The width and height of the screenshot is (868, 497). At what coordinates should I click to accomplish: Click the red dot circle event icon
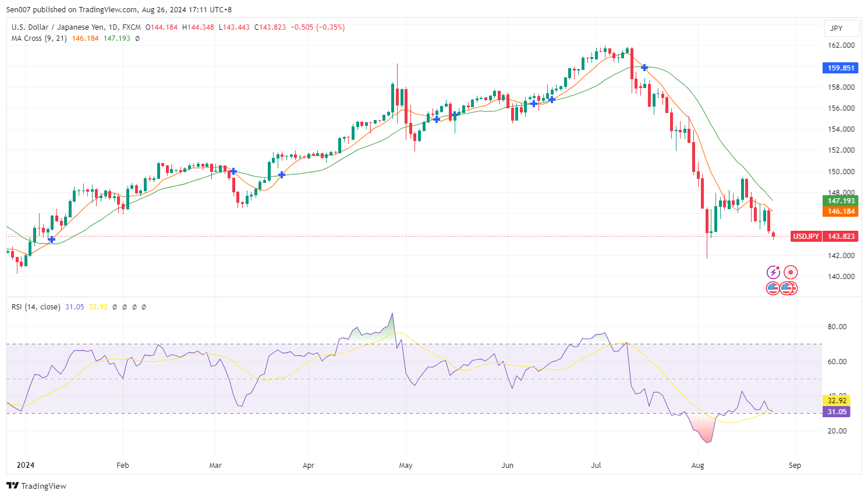pos(790,272)
